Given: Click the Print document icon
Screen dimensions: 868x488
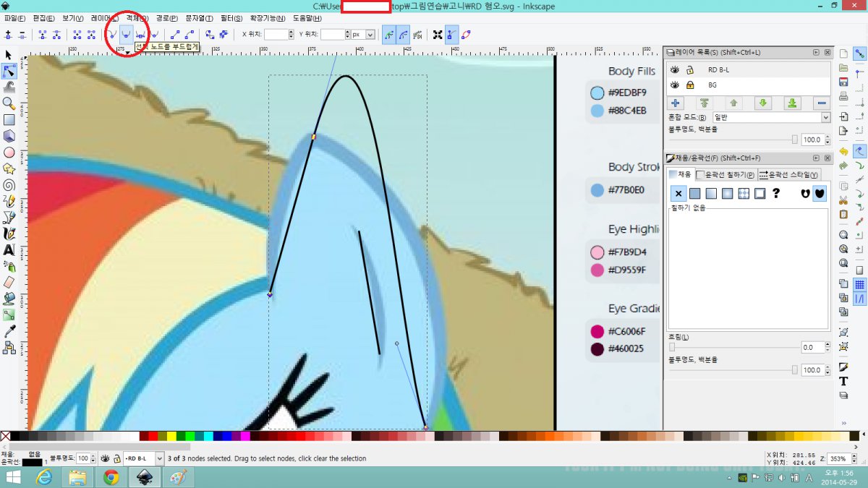Looking at the screenshot, I should pos(843,95).
